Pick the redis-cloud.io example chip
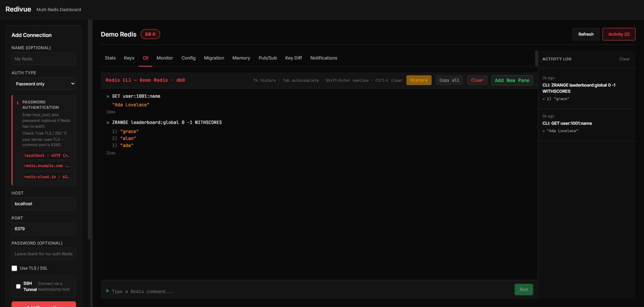This screenshot has width=644, height=307. pyautogui.click(x=47, y=176)
